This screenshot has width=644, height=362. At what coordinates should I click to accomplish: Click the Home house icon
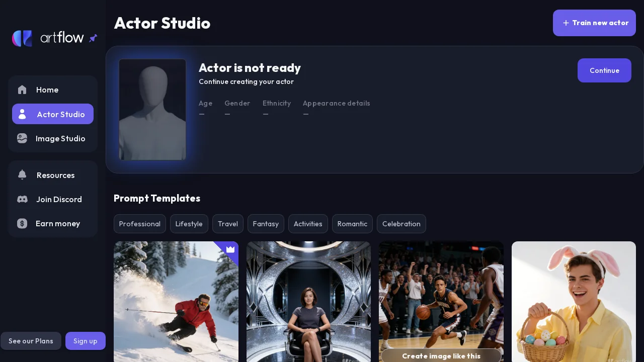pos(22,90)
